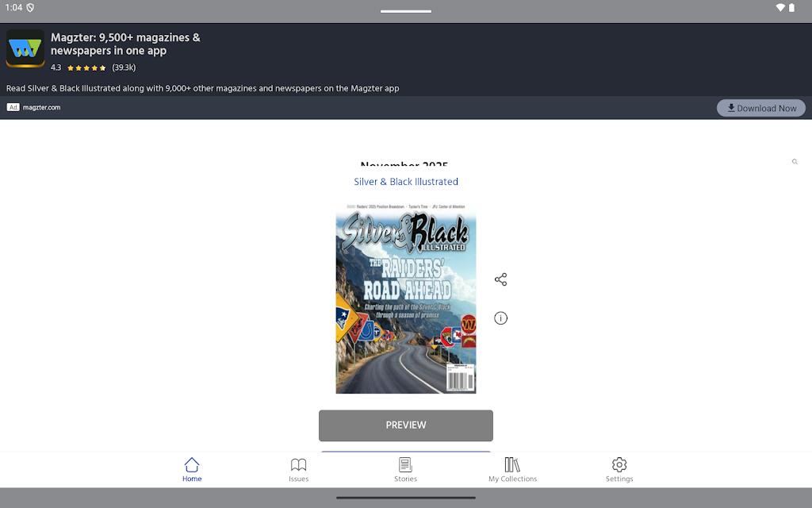The image size is (812, 508).
Task: Tap the magazine cover thumbnail
Action: [x=405, y=298]
